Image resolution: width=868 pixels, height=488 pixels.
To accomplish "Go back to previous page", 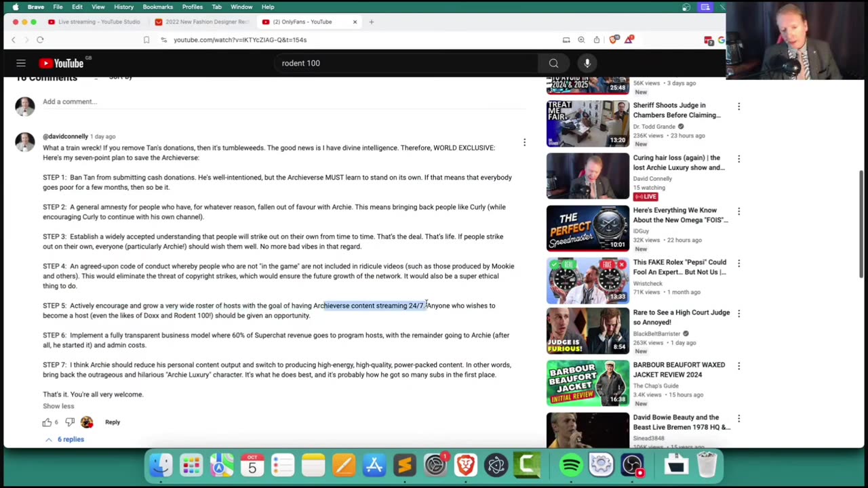I will tap(14, 40).
